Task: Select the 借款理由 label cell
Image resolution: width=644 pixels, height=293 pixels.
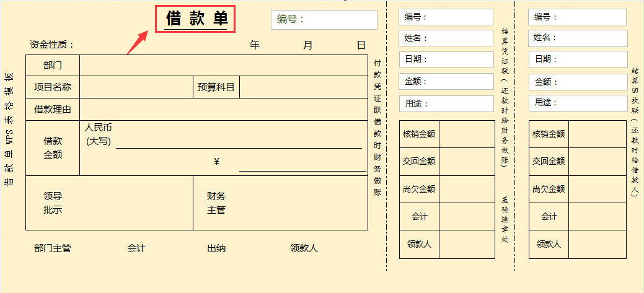Action: coord(53,110)
